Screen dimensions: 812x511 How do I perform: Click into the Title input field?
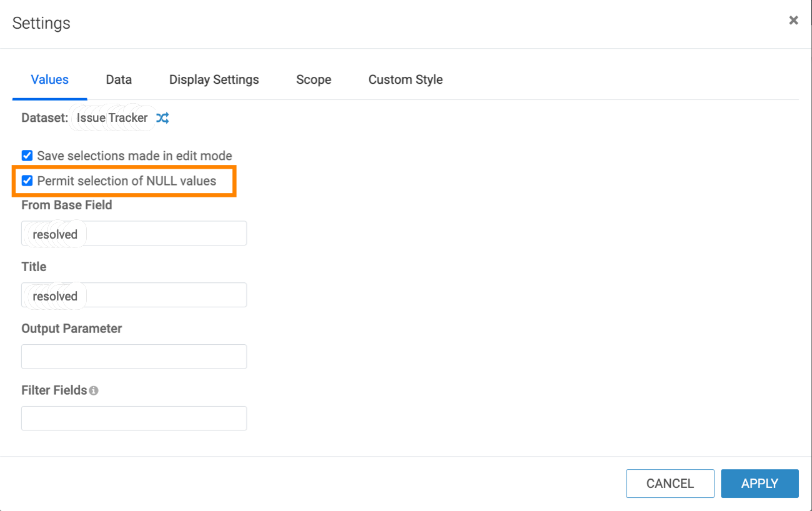(162, 295)
